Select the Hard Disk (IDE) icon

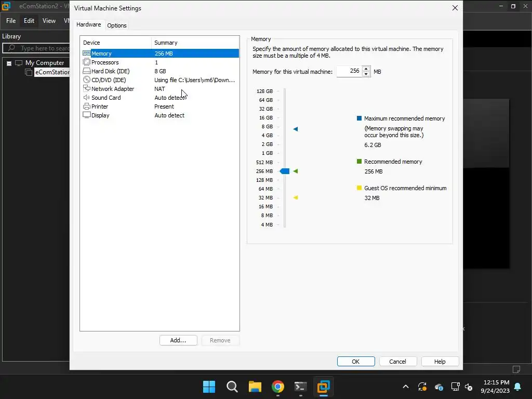pyautogui.click(x=87, y=71)
